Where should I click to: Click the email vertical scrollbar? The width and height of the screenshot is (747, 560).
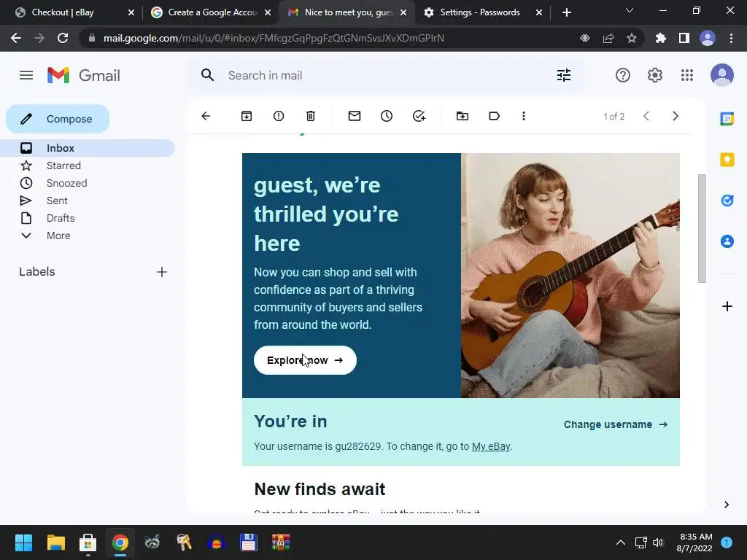tap(702, 228)
